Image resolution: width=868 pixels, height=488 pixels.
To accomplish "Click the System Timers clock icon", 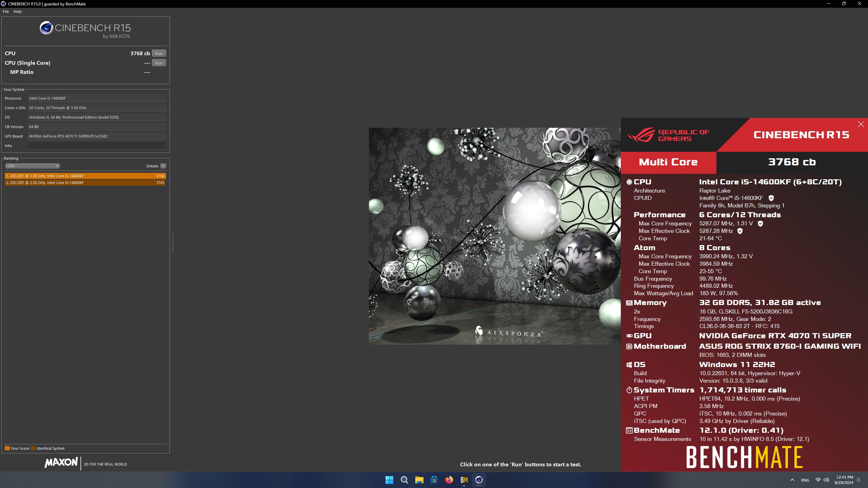I will (629, 390).
